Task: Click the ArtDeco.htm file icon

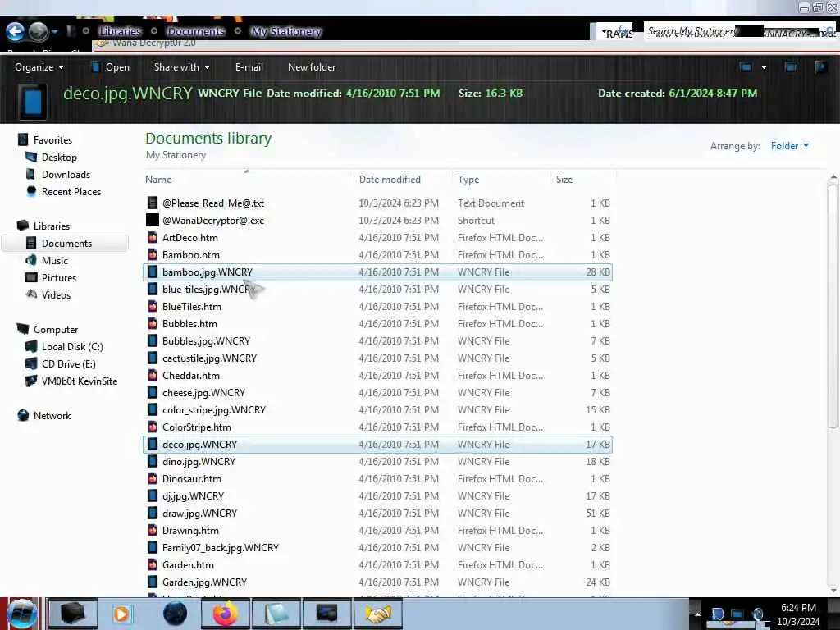Action: tap(153, 237)
